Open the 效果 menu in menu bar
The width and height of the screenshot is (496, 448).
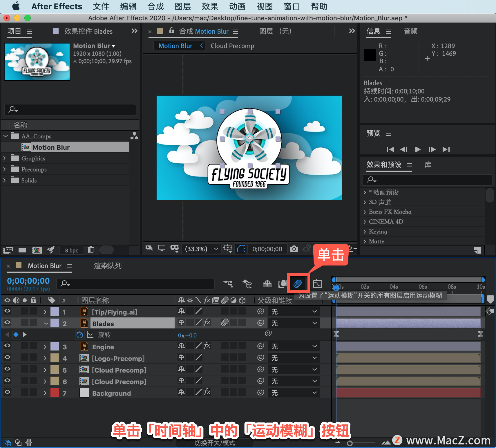pos(210,6)
